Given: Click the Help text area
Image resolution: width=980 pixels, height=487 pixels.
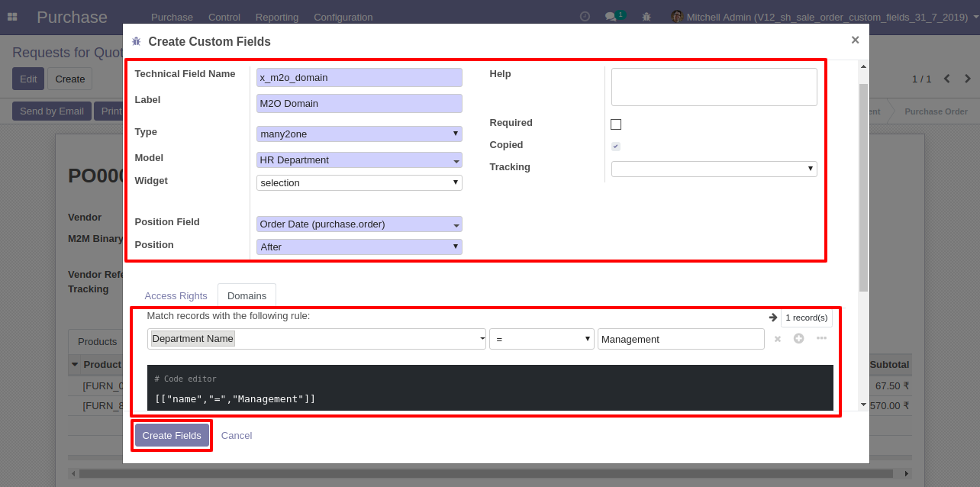Looking at the screenshot, I should (714, 87).
